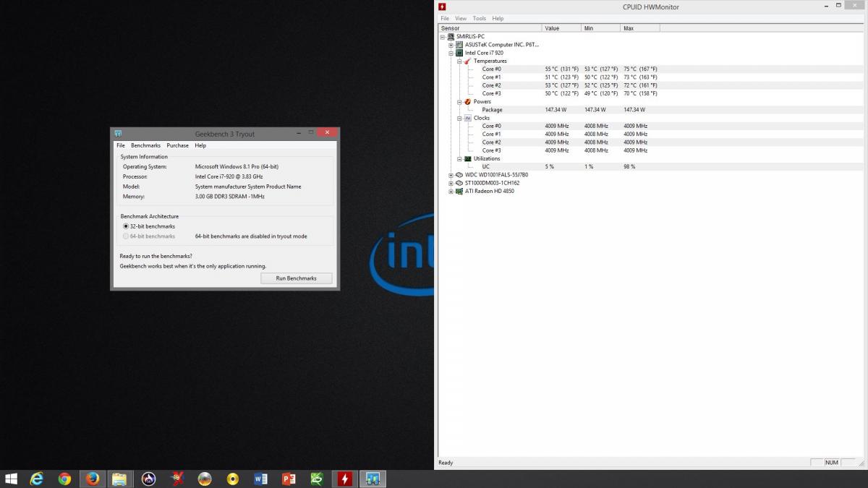Open Geekbench Purchase menu

[177, 145]
